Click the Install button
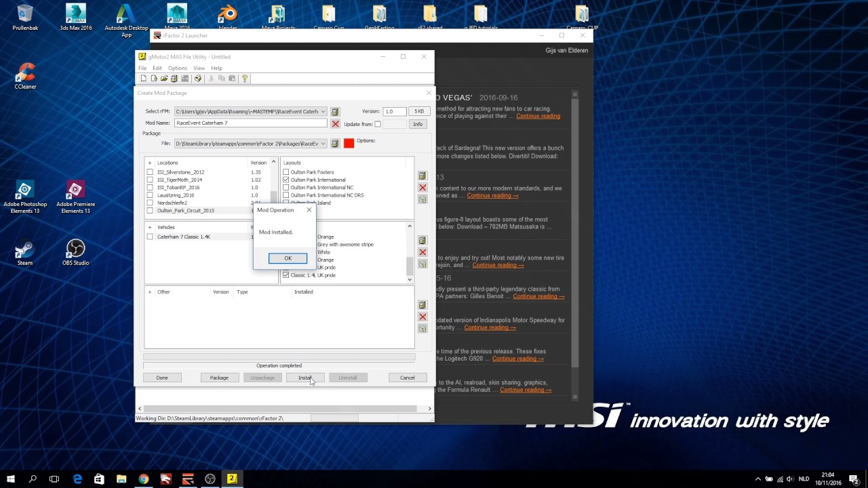This screenshot has width=868, height=488. point(305,378)
